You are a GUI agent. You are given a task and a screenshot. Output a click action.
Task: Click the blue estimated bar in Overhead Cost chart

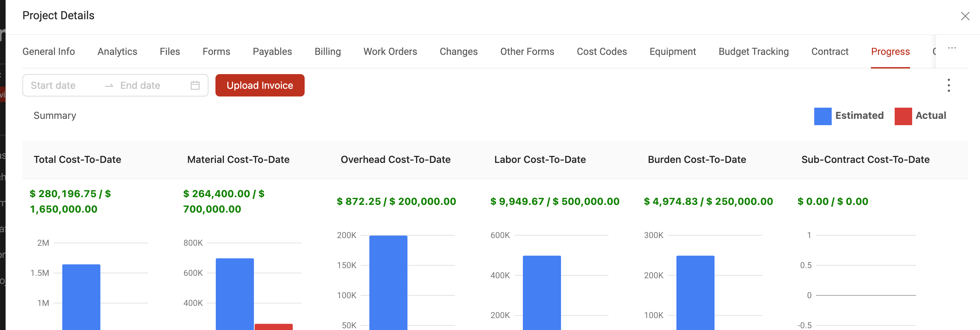388,282
